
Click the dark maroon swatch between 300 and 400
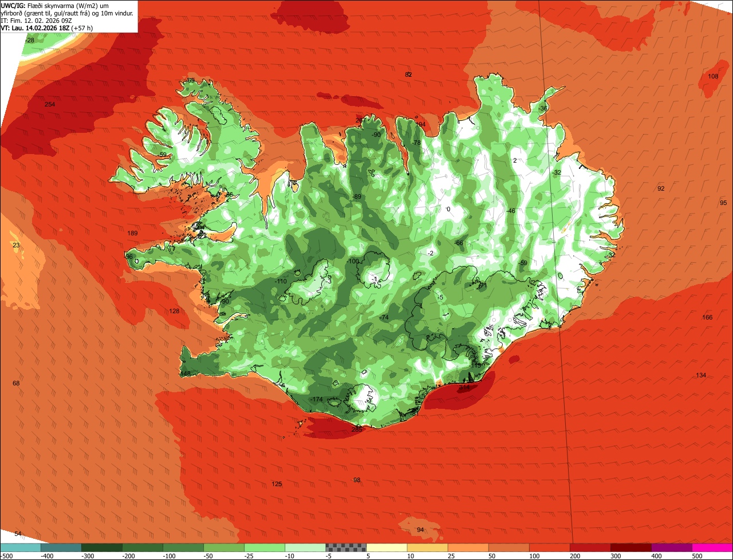pos(631,547)
